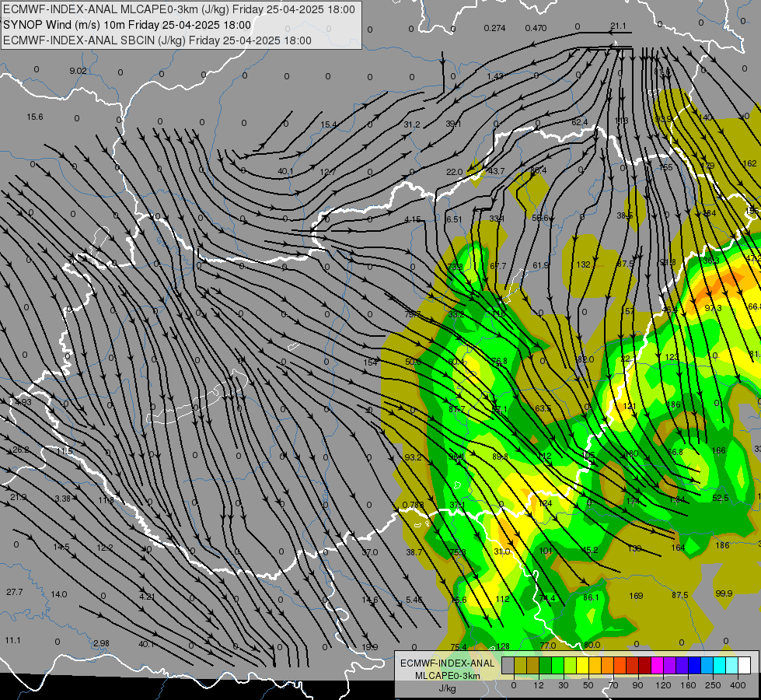Select the pure blue legend swatch
The width and height of the screenshot is (761, 700).
tap(694, 666)
